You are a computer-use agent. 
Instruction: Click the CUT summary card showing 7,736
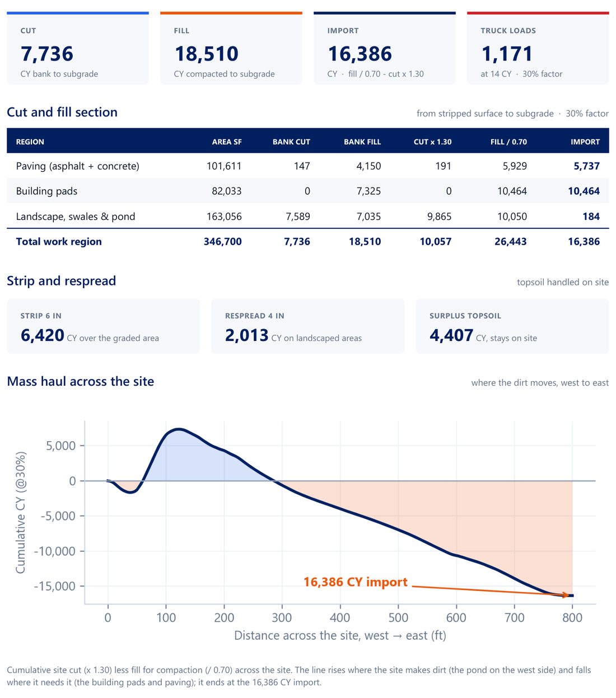(x=78, y=48)
